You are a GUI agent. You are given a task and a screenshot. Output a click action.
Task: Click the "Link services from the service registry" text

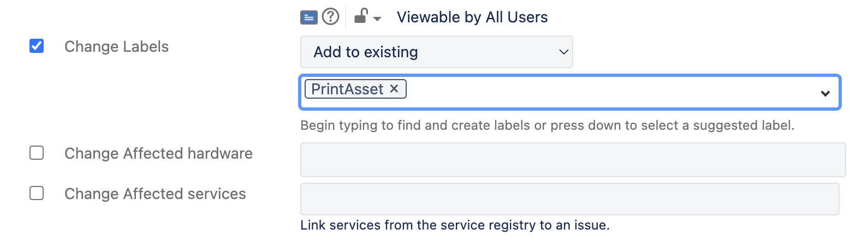(455, 225)
